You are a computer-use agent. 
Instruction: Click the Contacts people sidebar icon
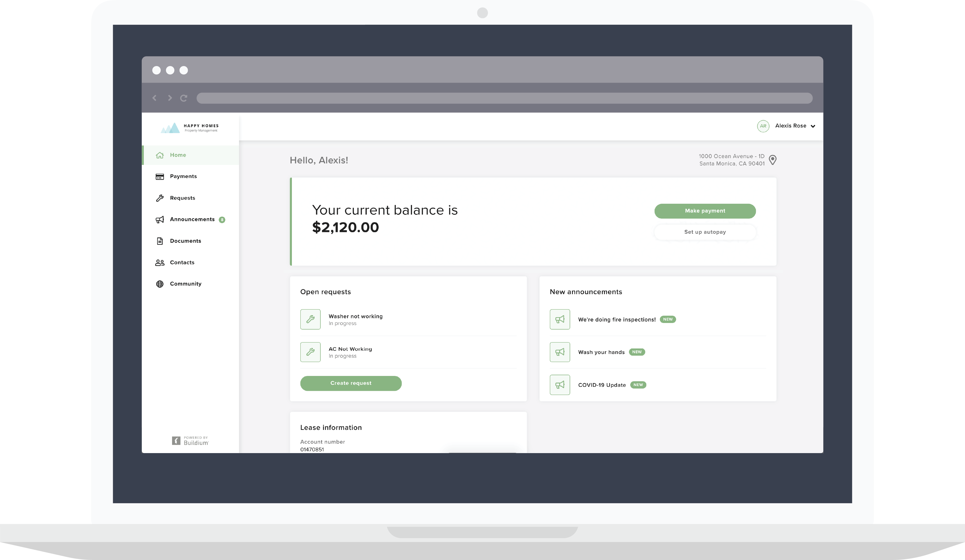[160, 262]
